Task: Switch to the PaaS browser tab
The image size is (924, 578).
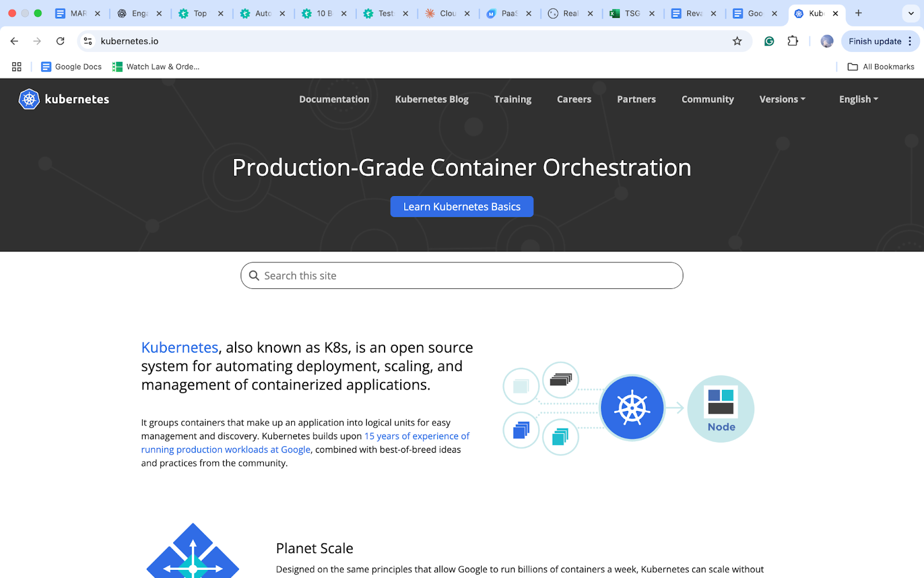Action: [x=509, y=13]
